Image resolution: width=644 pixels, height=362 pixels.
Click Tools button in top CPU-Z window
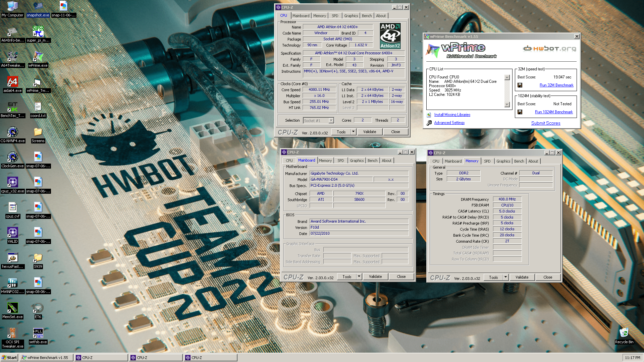341,132
